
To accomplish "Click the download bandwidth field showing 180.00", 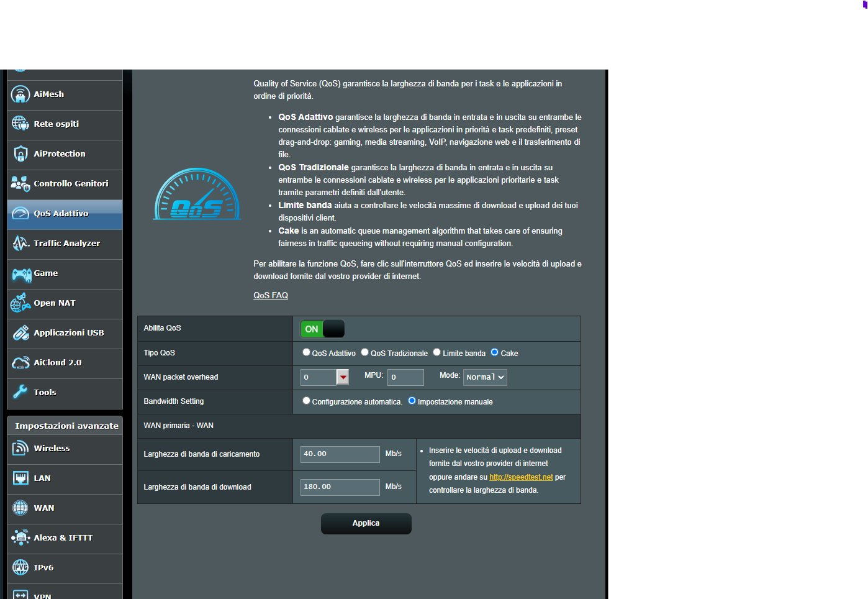I will [x=340, y=487].
